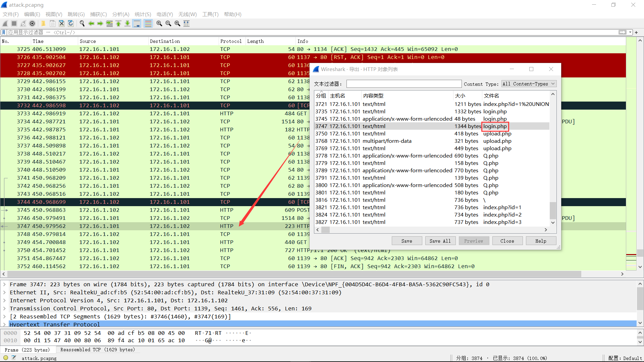Jump to the first packet
The width and height of the screenshot is (644, 362).
(x=118, y=23)
